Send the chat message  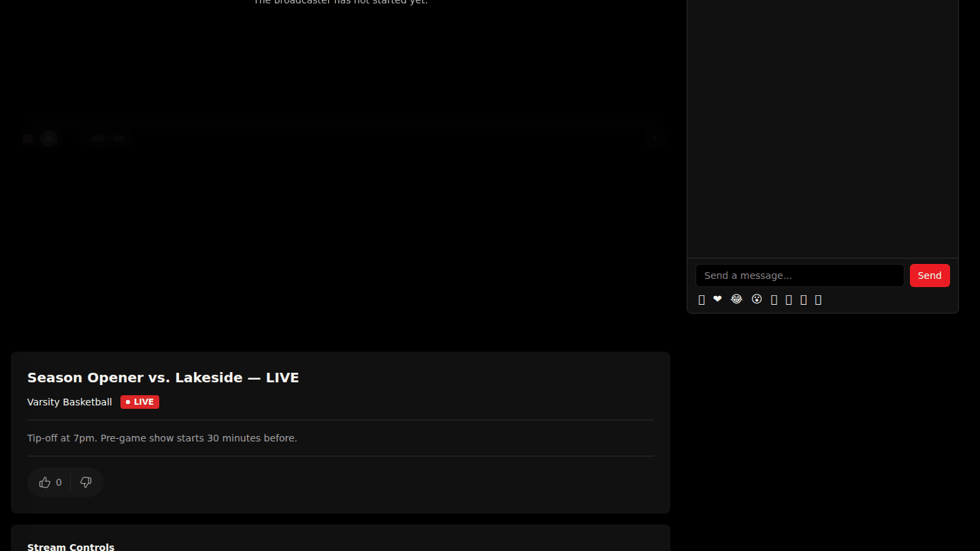(930, 275)
